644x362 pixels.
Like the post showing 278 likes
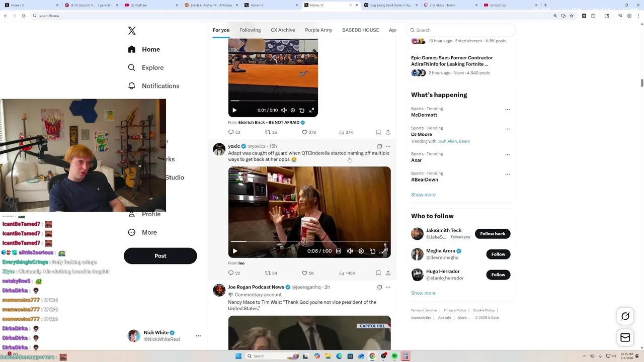(309, 132)
